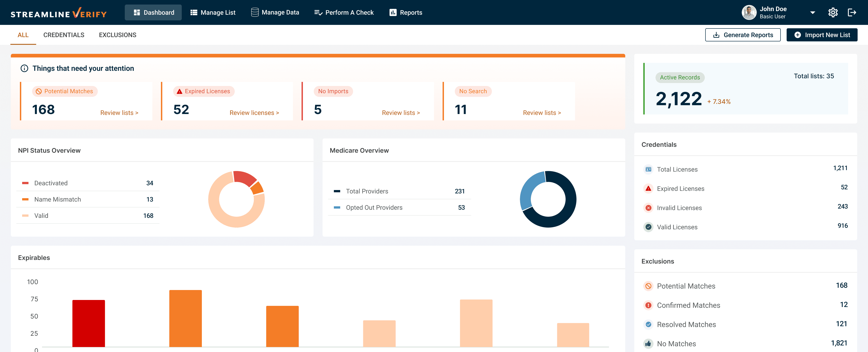Click the info icon beside attention heading

(24, 69)
